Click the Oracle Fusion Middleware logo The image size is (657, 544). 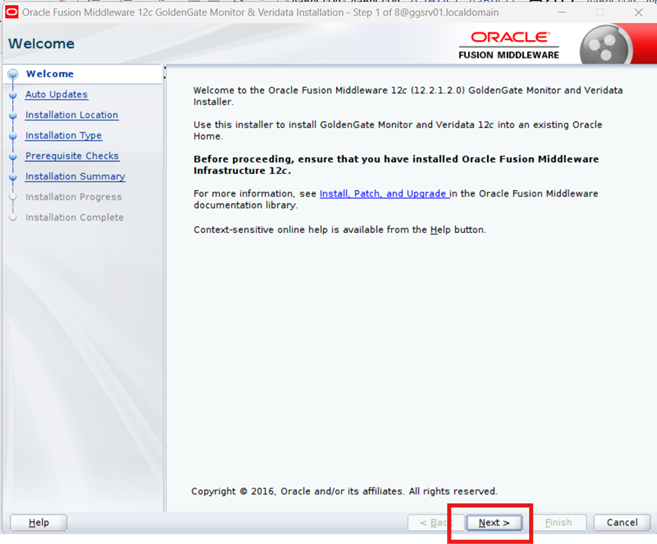coord(509,44)
